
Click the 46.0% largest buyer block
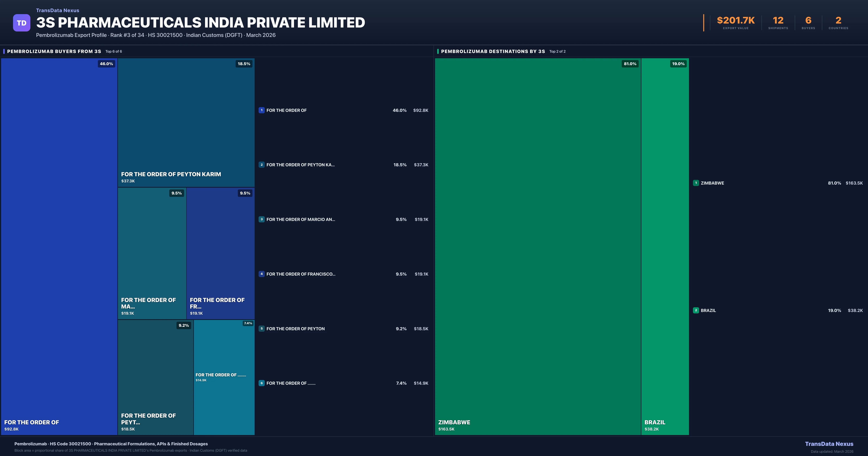(59, 246)
